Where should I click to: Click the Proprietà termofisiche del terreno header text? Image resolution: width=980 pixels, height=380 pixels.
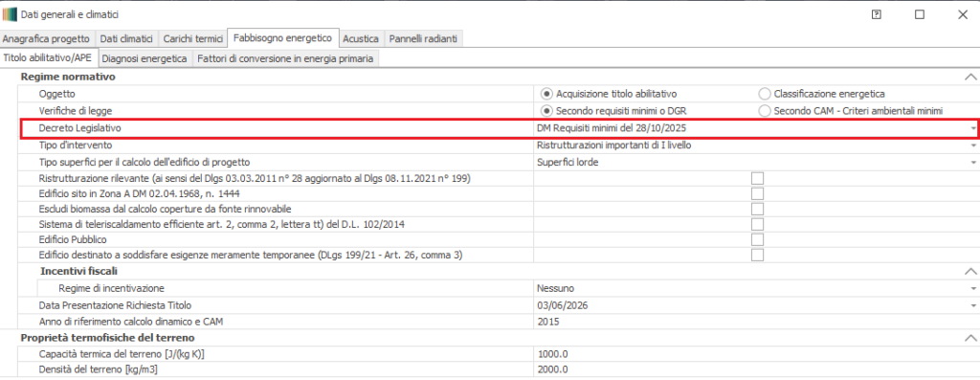108,338
